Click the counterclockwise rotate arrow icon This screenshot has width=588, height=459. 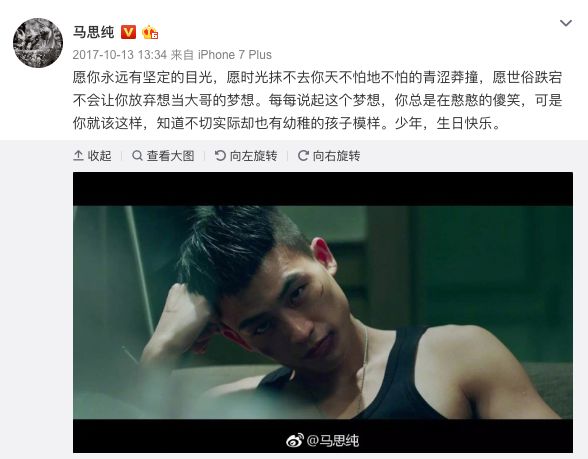pos(220,155)
